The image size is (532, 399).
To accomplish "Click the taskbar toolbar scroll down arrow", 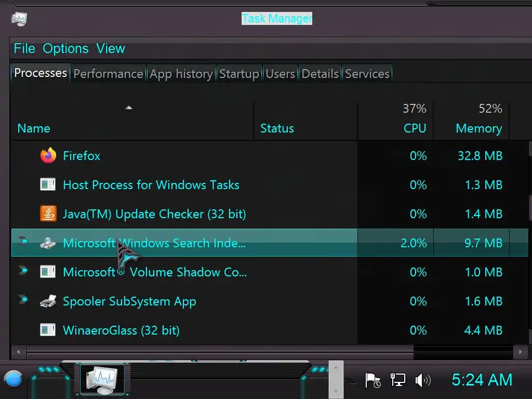I will tap(336, 391).
